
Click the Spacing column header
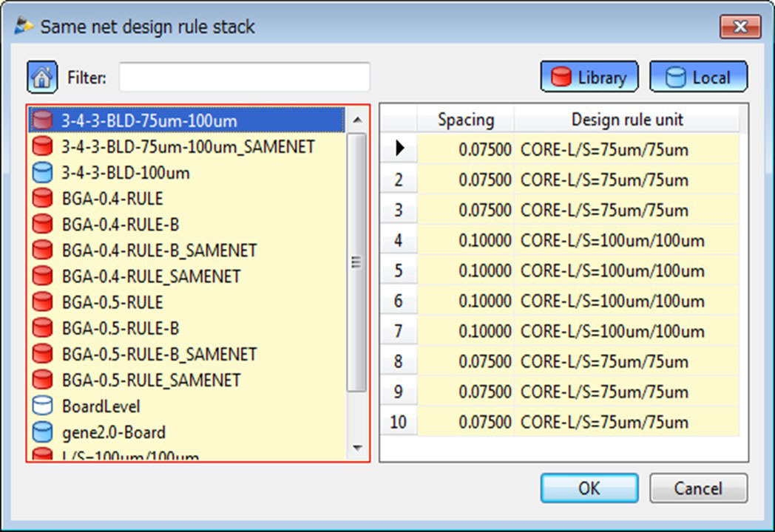coord(466,119)
